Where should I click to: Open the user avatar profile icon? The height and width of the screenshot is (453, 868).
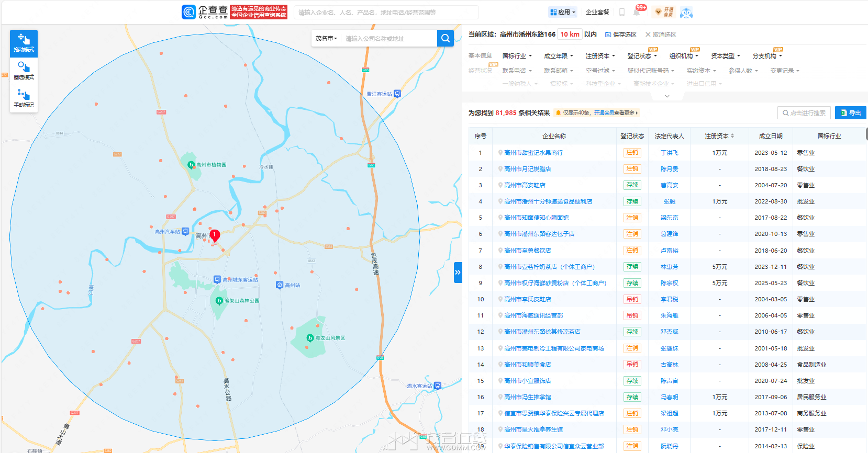(686, 13)
